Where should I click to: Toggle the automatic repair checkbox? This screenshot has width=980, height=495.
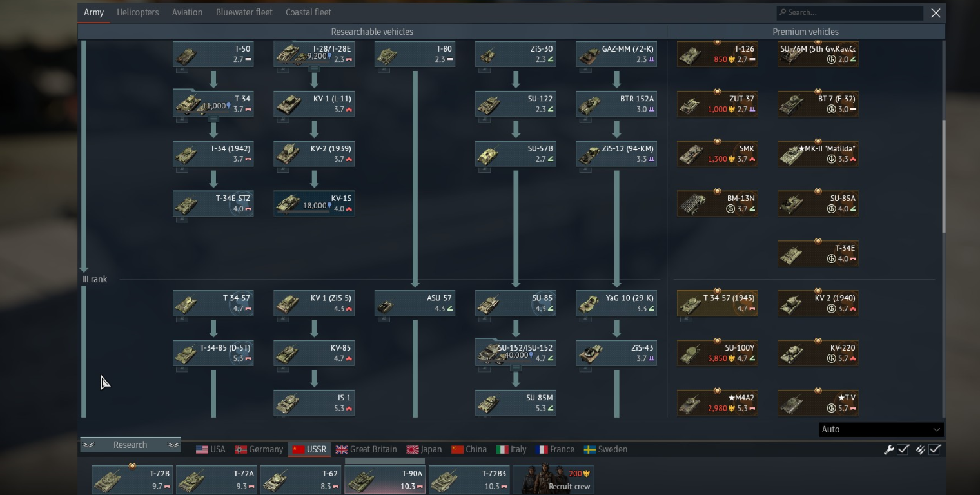click(x=903, y=449)
